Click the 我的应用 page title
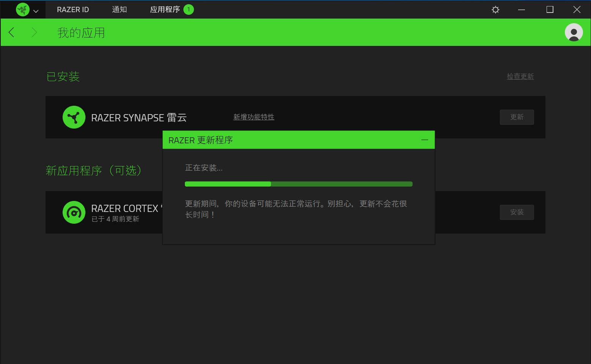Image resolution: width=591 pixels, height=364 pixels. [81, 33]
